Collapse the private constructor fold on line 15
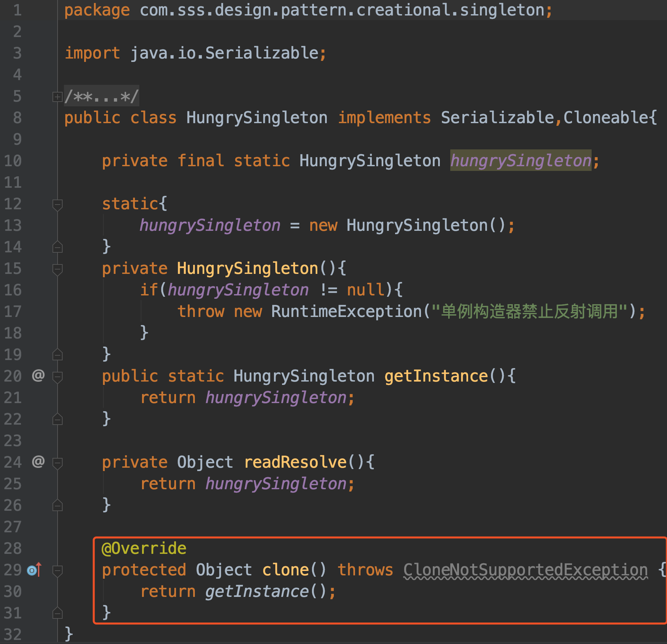667x644 pixels. [x=57, y=269]
